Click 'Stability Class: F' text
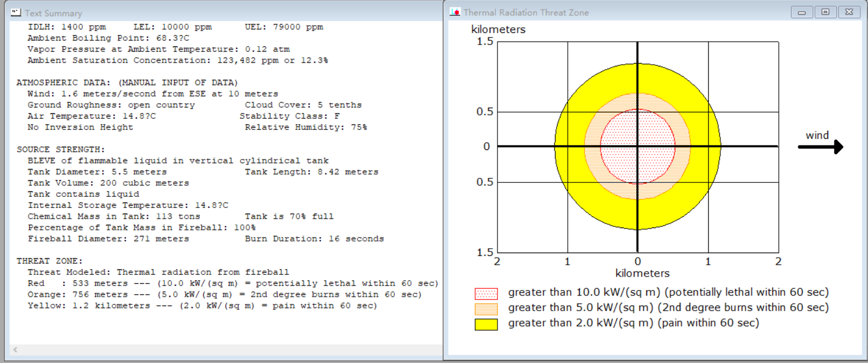868x363 pixels. 290,116
